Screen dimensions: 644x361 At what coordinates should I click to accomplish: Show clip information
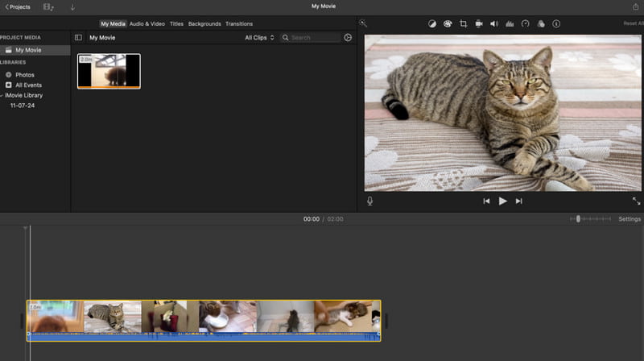(556, 24)
